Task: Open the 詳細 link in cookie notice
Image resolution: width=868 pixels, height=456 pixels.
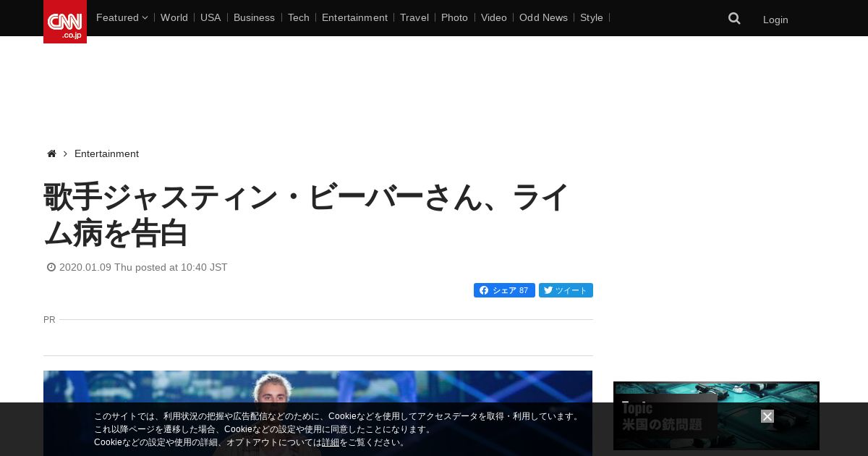Action: click(331, 442)
